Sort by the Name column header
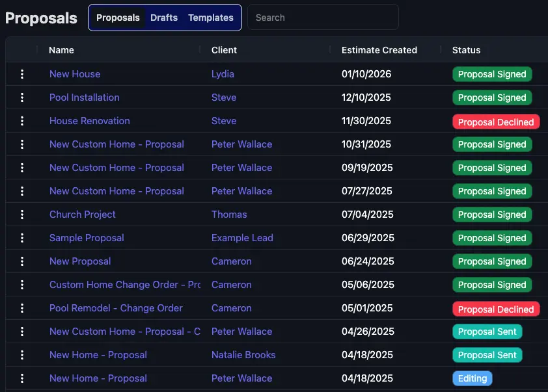The width and height of the screenshot is (548, 392). 62,50
